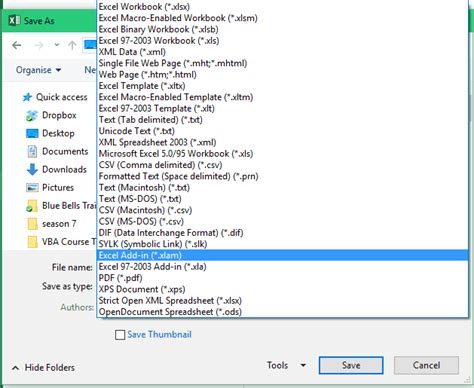Open recent locations chevron dropdown
474x388 pixels.
click(57, 45)
